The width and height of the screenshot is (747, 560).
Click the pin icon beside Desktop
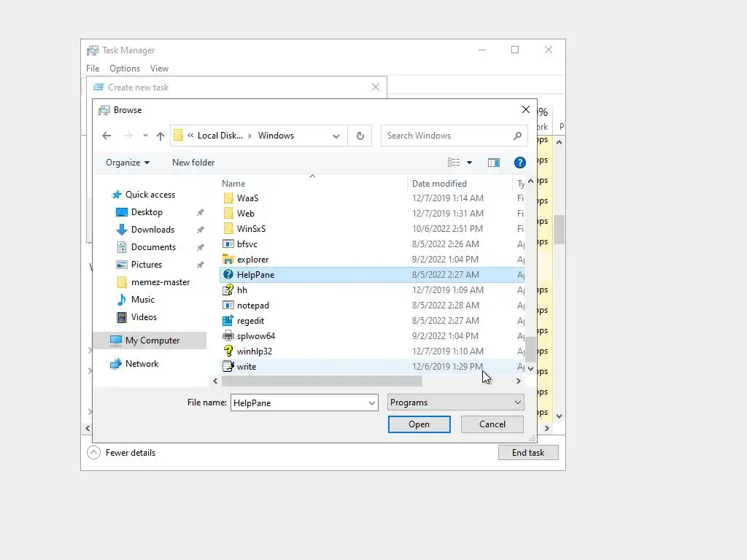201,212
